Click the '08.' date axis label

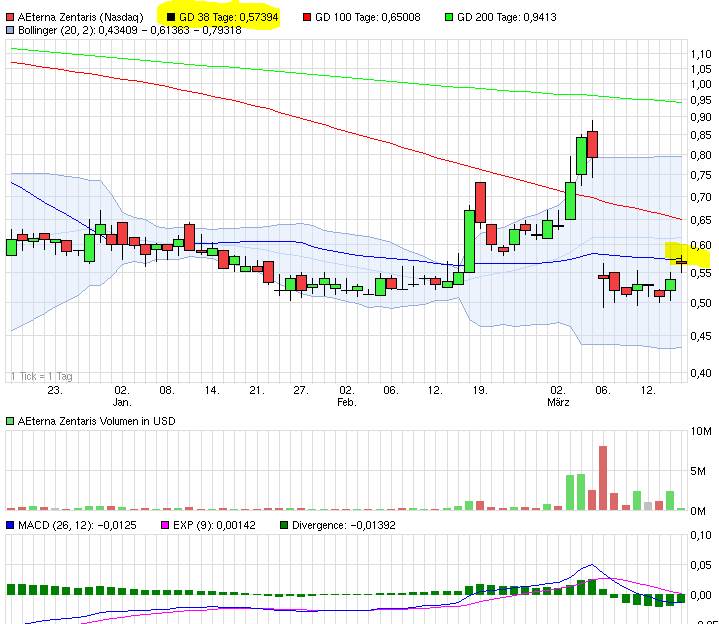[x=167, y=390]
